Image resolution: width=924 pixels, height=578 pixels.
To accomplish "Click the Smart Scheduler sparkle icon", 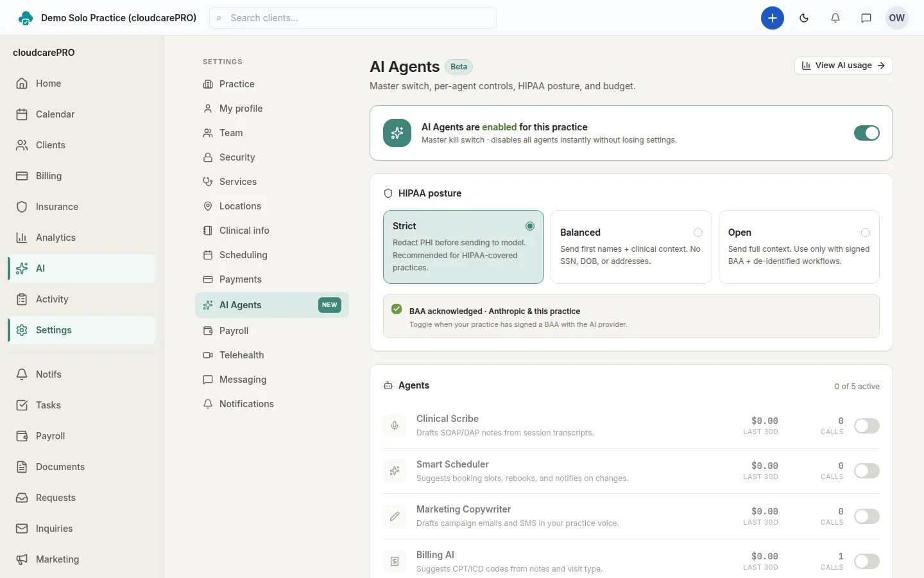I will [x=395, y=471].
